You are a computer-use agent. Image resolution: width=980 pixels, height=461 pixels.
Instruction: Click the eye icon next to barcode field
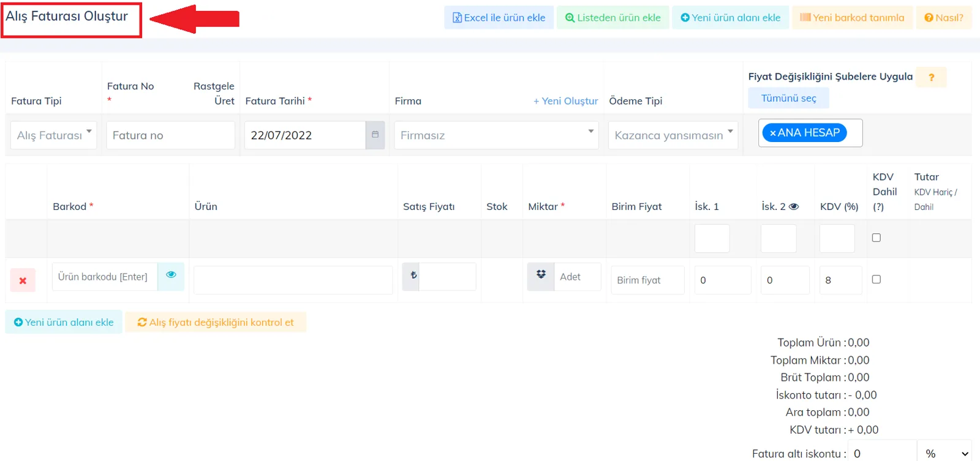[171, 277]
